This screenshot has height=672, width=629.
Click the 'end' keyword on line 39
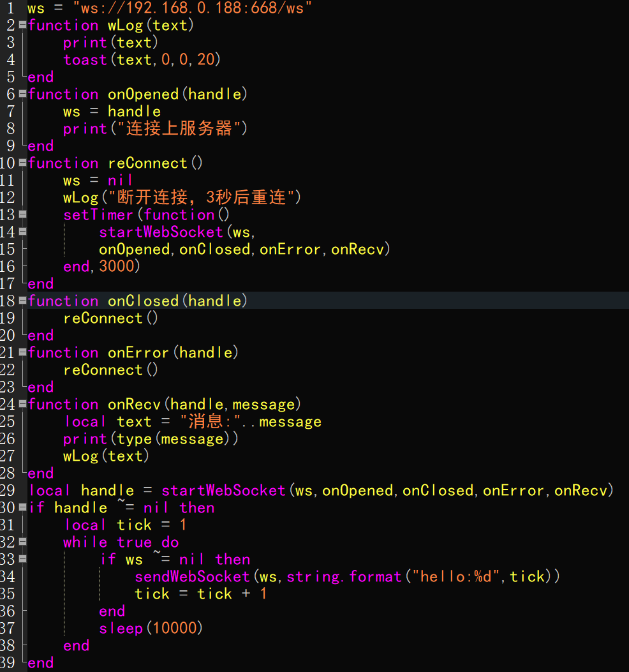pos(41,663)
